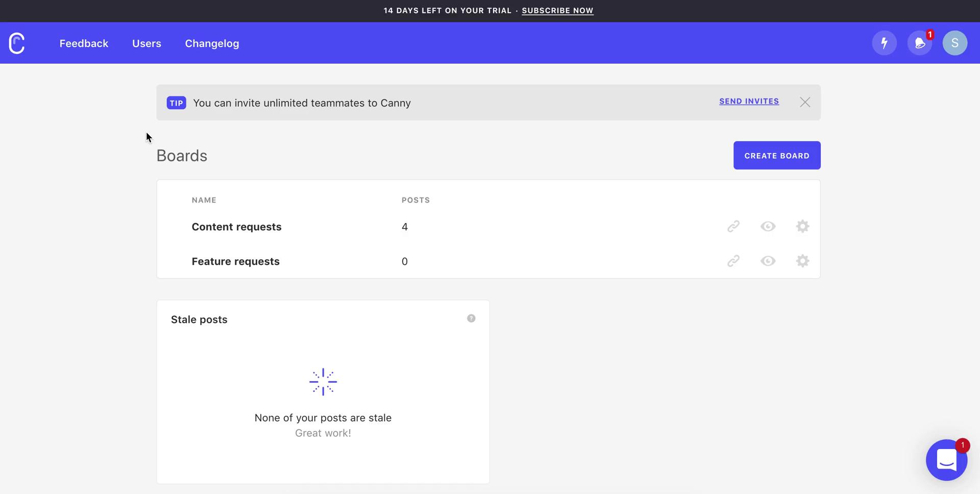Copy link for Content requests board
Image resolution: width=980 pixels, height=494 pixels.
[733, 227]
